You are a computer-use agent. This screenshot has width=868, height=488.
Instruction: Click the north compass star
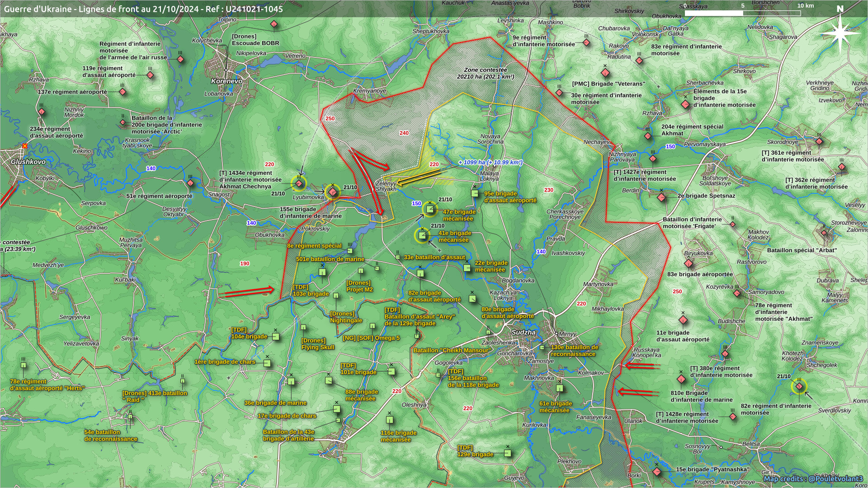840,33
